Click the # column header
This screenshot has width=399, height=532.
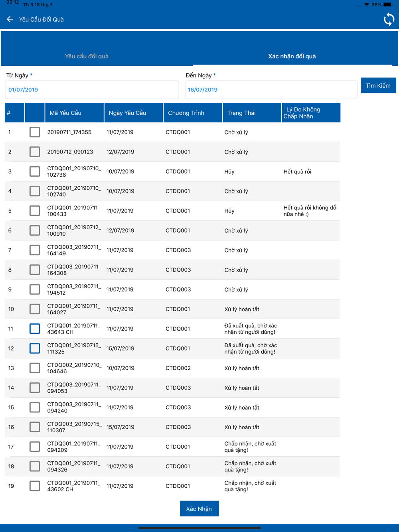14,112
